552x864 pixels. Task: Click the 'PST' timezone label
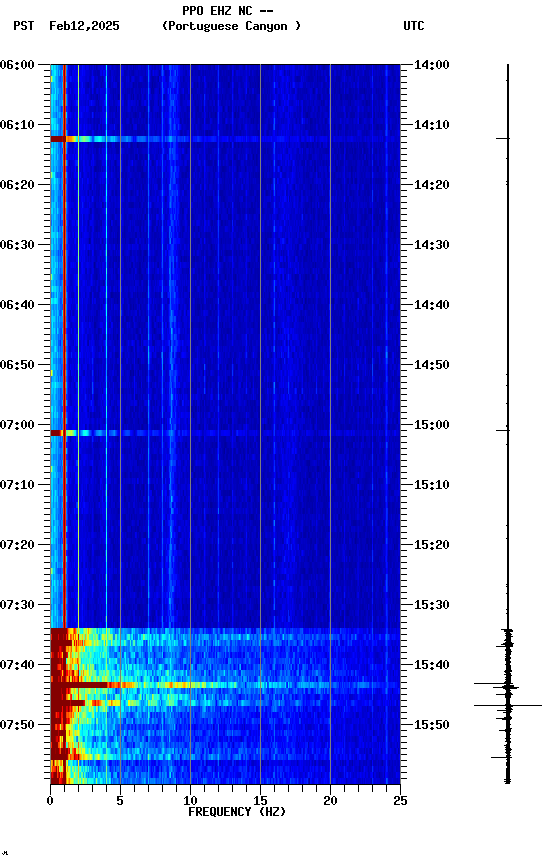click(24, 26)
